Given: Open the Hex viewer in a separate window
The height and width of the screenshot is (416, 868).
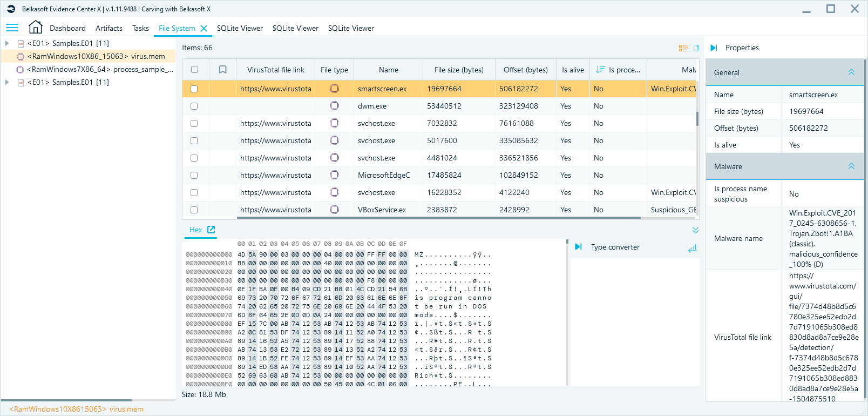Looking at the screenshot, I should click(x=211, y=230).
